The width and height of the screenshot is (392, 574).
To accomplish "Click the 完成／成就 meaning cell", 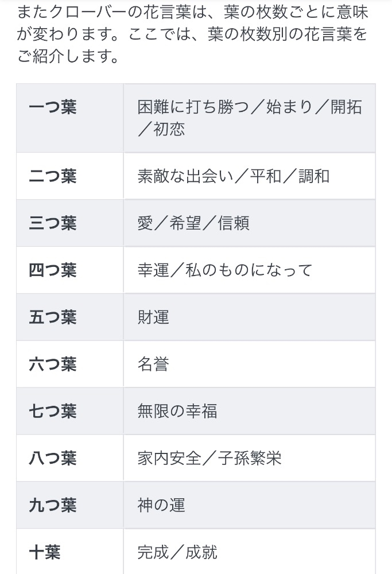I will (249, 552).
